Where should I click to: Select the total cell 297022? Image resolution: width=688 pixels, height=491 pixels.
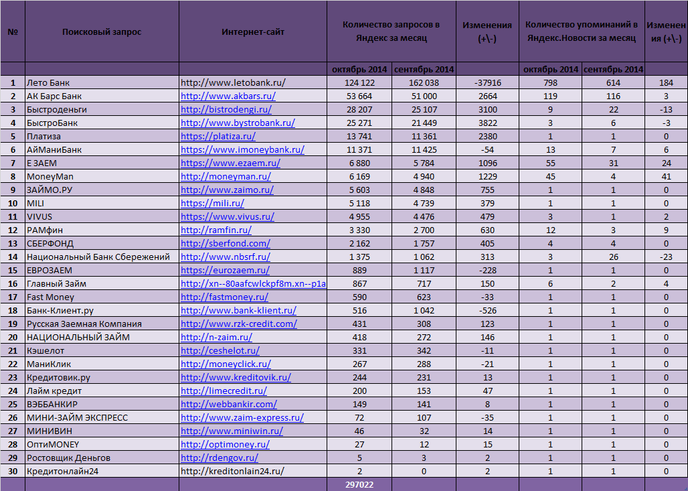coord(359,484)
